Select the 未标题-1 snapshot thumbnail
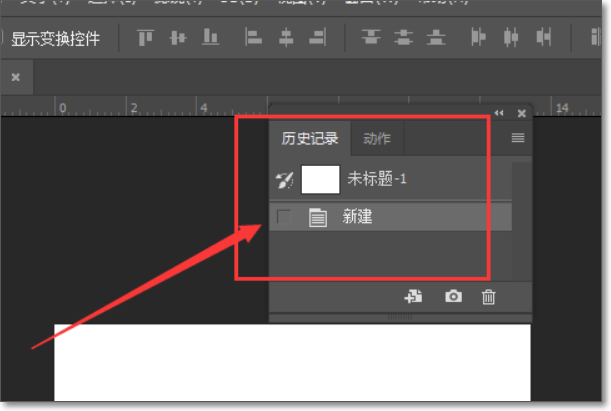Image resolution: width=611 pixels, height=411 pixels. 320,180
